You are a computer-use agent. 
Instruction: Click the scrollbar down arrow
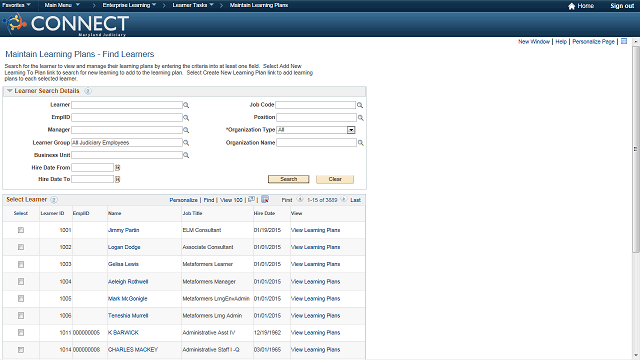pyautogui.click(x=636, y=356)
